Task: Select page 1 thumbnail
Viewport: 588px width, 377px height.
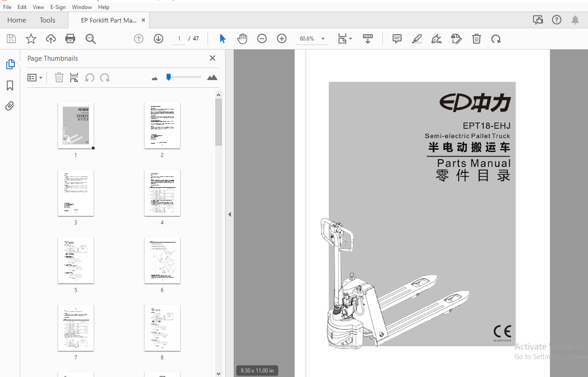Action: coord(76,126)
